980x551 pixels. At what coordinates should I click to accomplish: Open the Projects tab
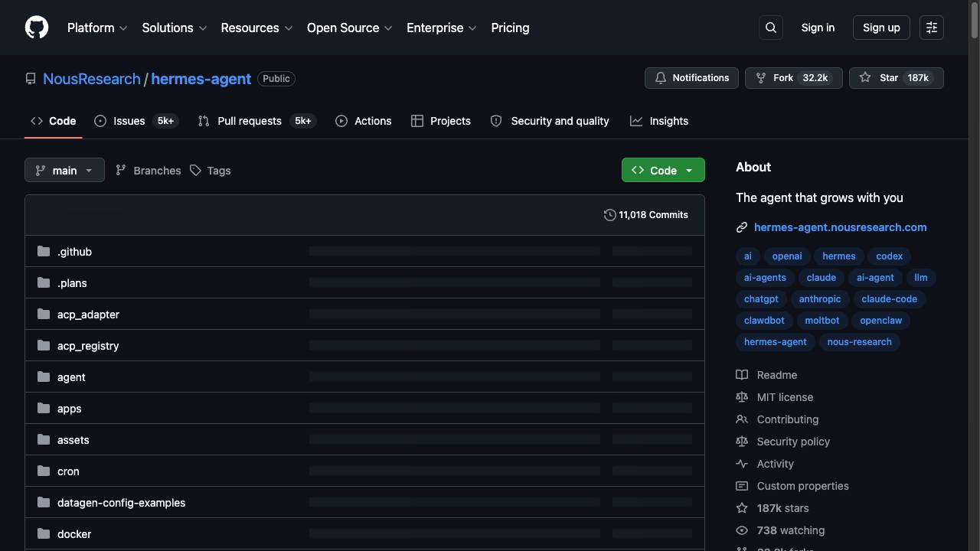(x=441, y=121)
